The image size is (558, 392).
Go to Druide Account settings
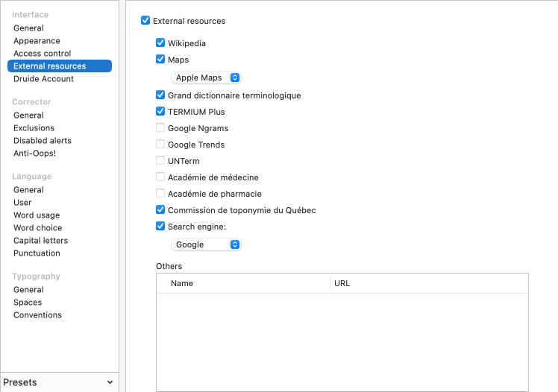[43, 79]
